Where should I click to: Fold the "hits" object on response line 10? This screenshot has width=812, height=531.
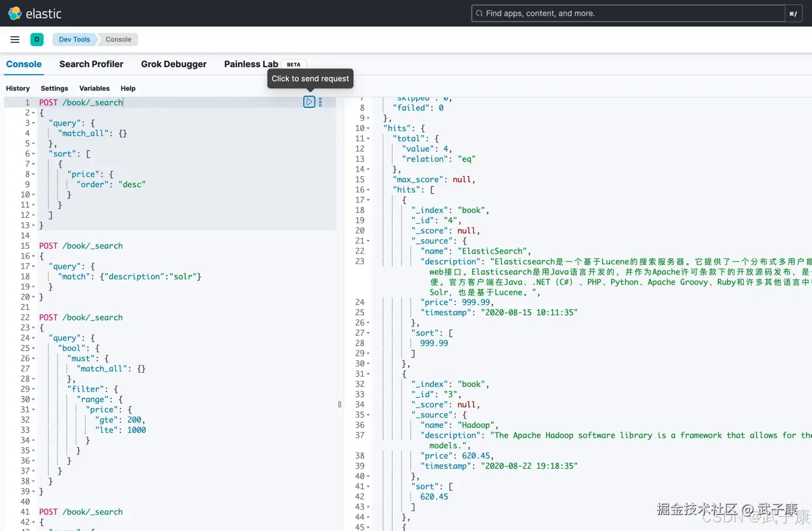click(x=369, y=128)
